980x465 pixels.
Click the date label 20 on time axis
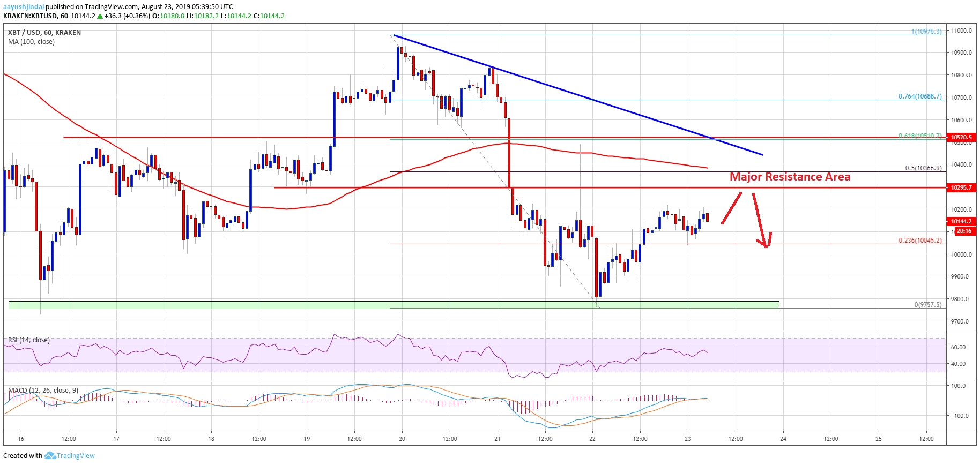click(402, 439)
